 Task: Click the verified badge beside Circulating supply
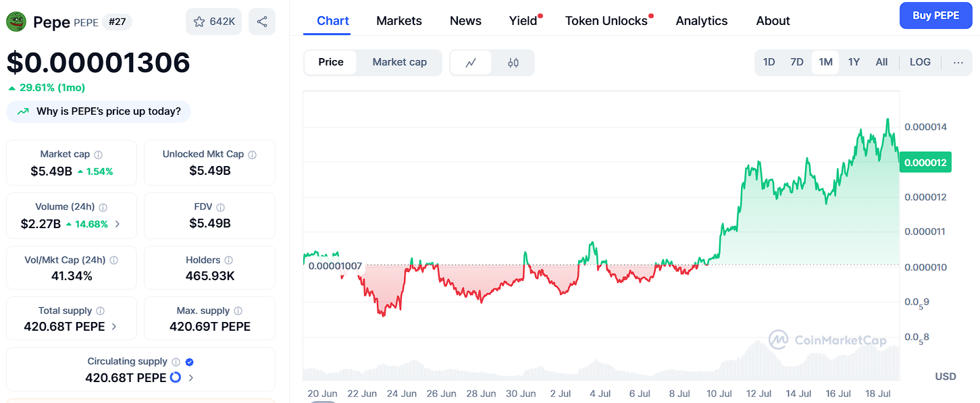pyautogui.click(x=190, y=362)
